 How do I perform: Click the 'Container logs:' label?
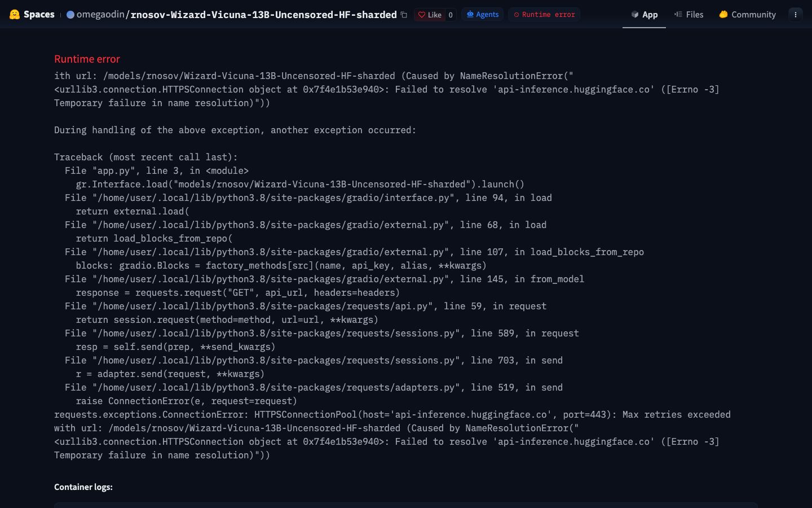pos(83,487)
